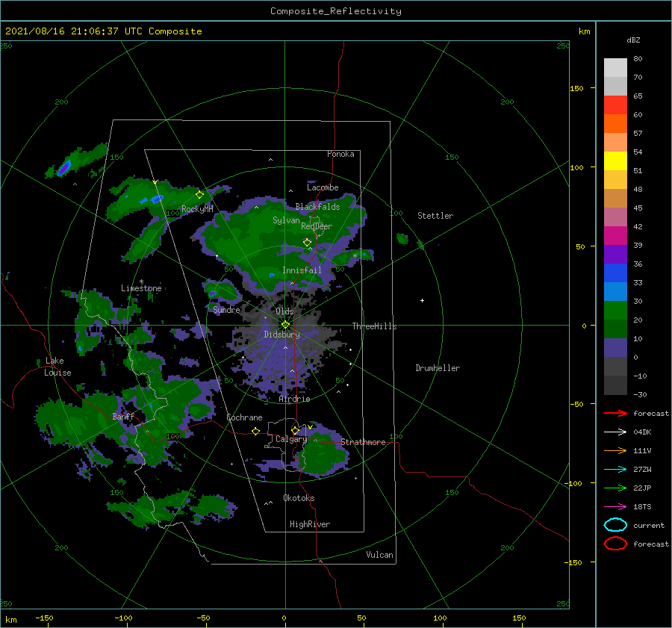The width and height of the screenshot is (672, 628).
Task: Click the Lake Louise label
Action: tap(57, 367)
